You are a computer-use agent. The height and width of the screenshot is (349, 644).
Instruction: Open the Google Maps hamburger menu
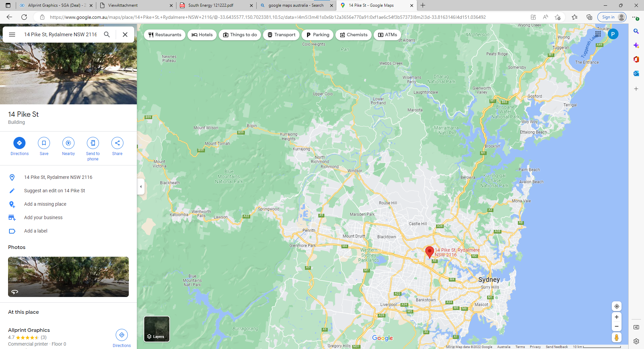(12, 35)
